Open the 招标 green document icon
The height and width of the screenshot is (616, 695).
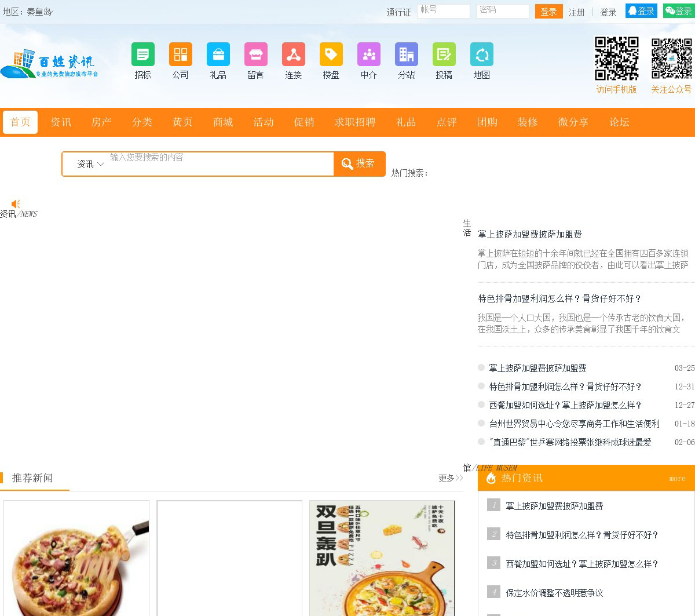click(143, 54)
